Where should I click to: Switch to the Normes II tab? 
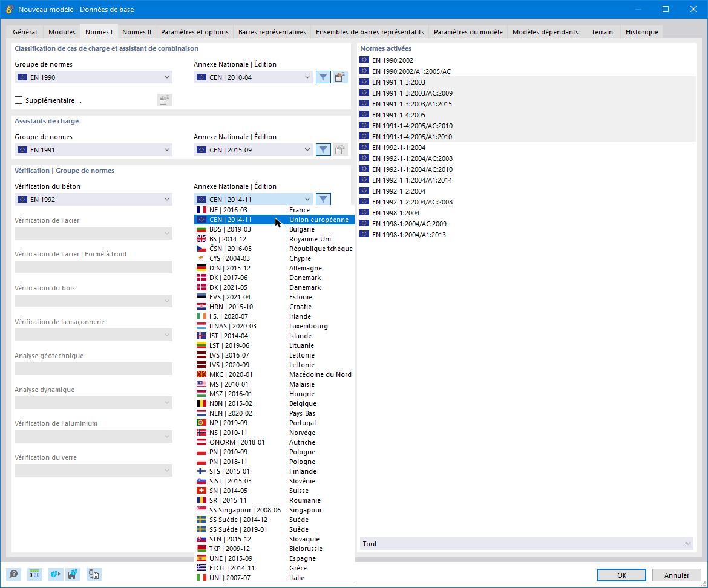tap(137, 32)
